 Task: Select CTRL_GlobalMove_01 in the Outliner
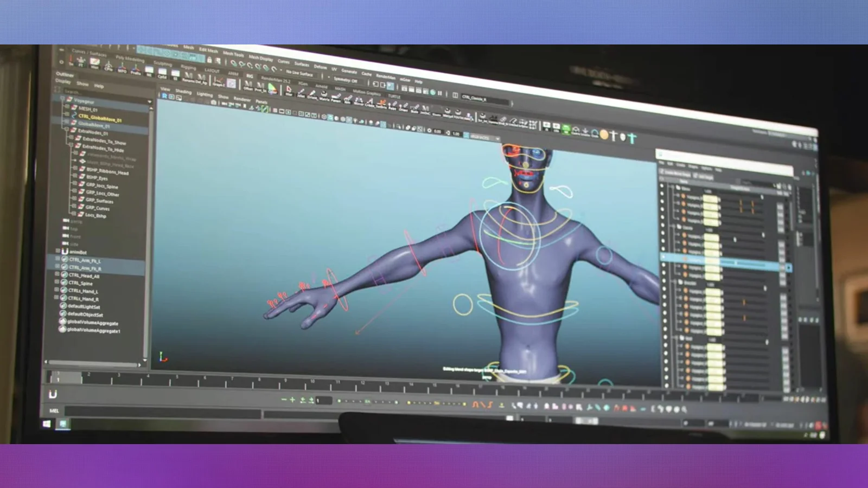tap(100, 118)
